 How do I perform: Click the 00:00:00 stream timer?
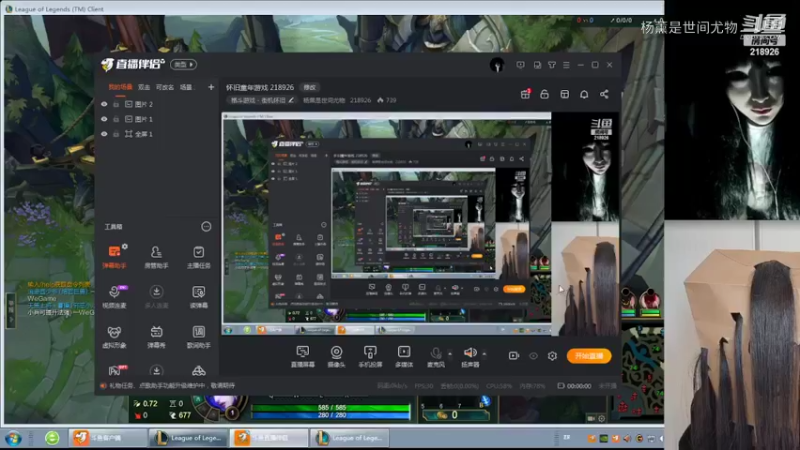579,386
